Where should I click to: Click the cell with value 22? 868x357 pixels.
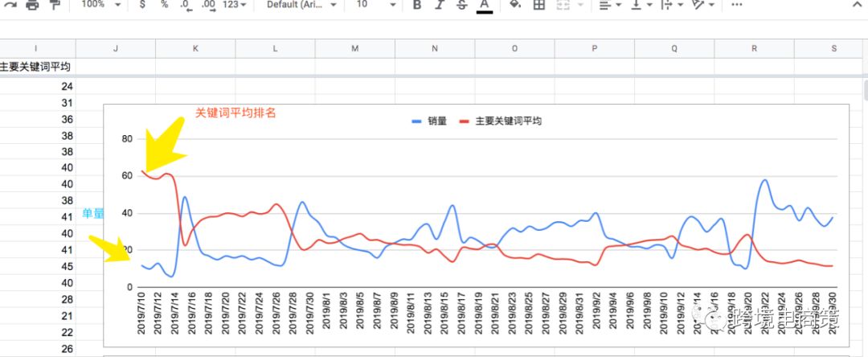pos(38,332)
